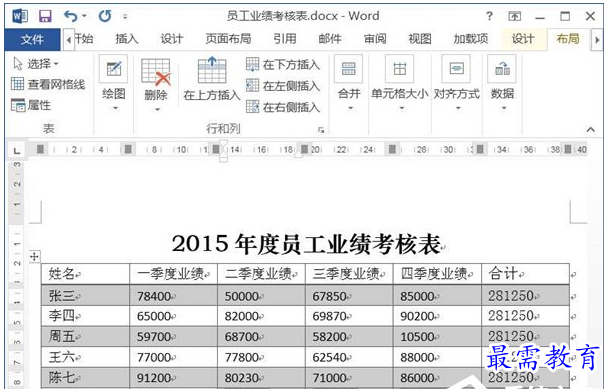
Task: Open the 绘图 draw table menu
Action: point(114,83)
